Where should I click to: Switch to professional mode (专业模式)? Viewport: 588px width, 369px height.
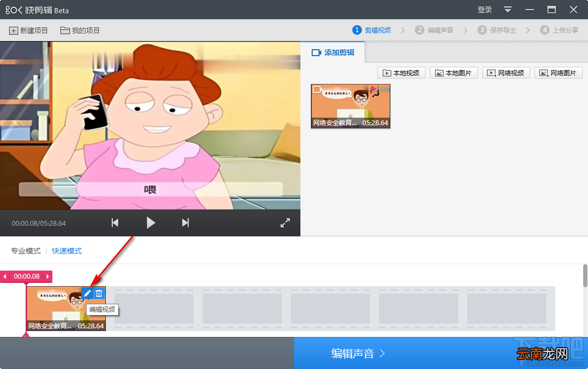pos(26,251)
